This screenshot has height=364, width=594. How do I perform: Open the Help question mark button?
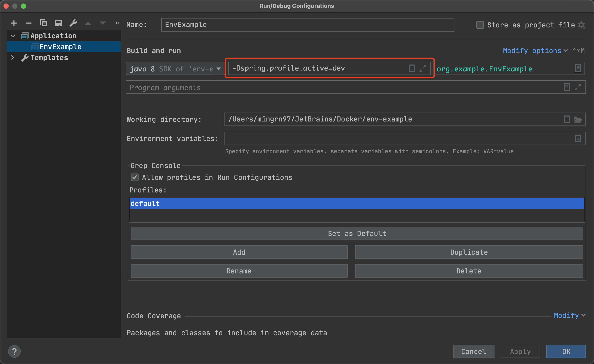14,351
